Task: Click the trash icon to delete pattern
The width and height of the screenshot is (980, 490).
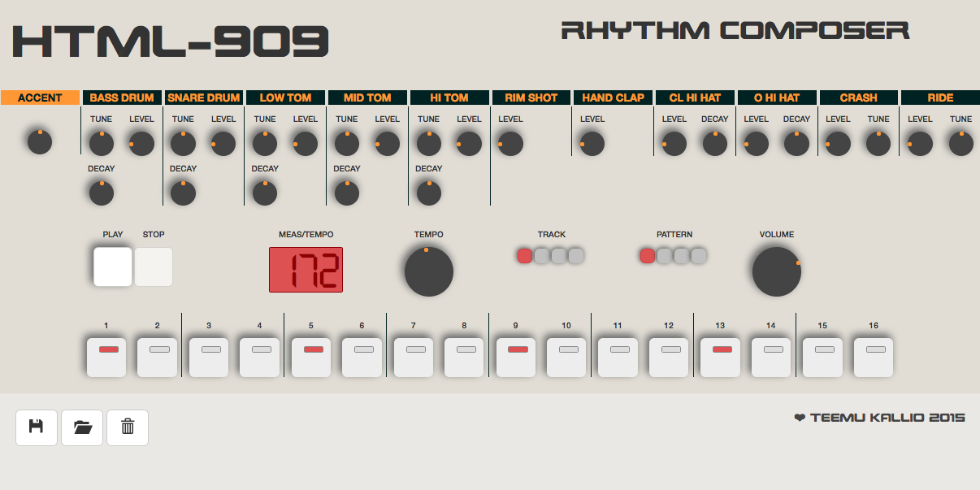Action: click(127, 427)
